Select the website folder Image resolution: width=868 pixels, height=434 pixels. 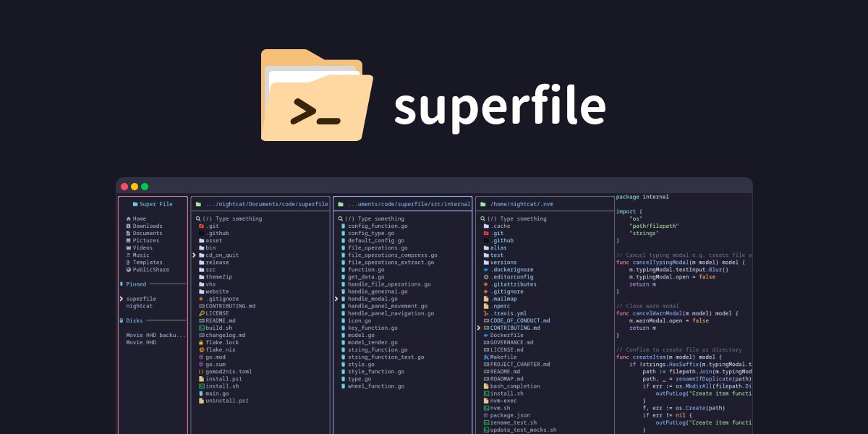coord(213,291)
